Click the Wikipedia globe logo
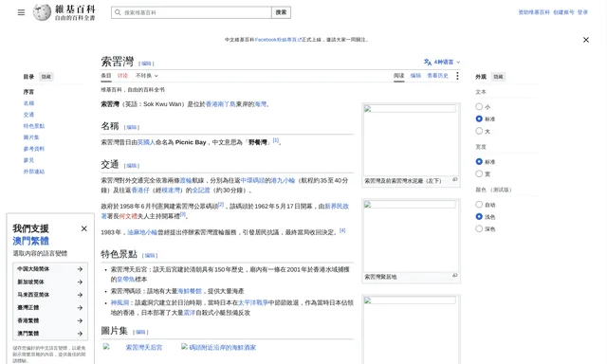The height and width of the screenshot is (364, 607). click(x=42, y=12)
